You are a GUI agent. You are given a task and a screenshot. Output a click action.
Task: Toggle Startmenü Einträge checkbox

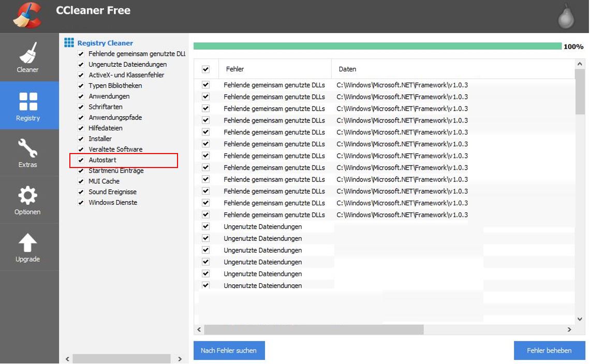pyautogui.click(x=81, y=171)
